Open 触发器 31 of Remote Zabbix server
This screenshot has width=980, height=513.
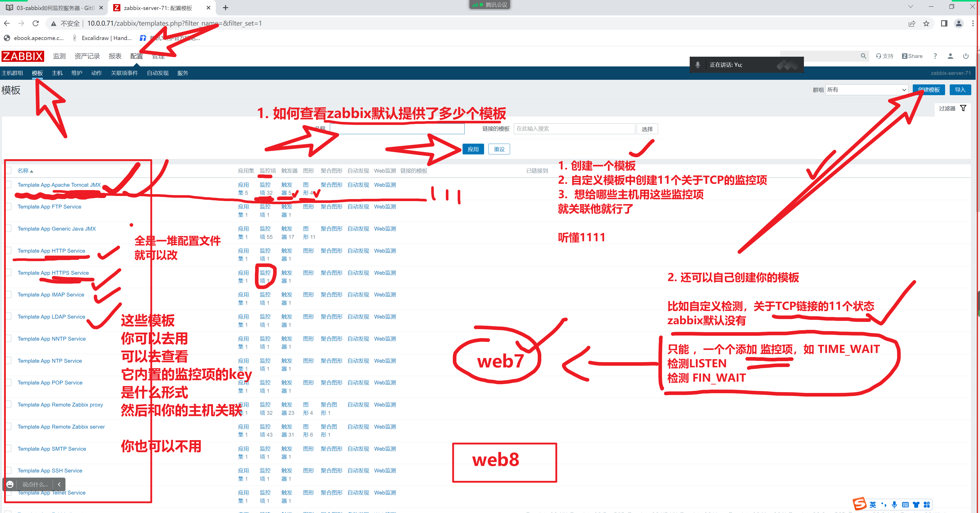click(287, 430)
